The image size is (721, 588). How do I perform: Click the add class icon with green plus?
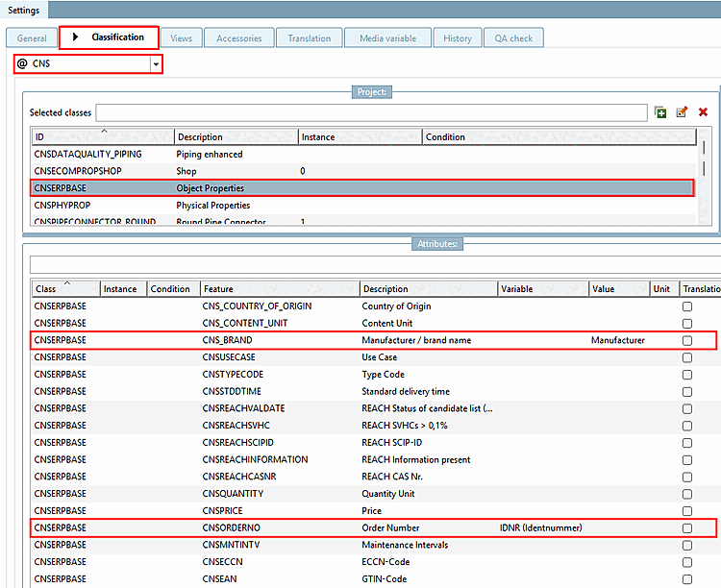coord(660,112)
